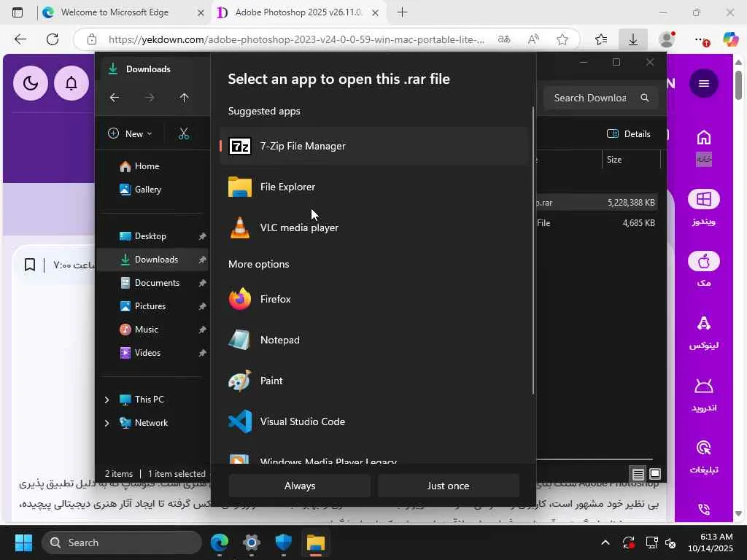Click the browser back arrow

pyautogui.click(x=20, y=39)
